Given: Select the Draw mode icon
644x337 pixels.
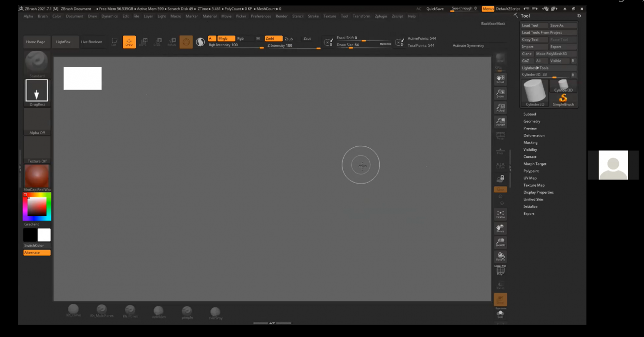Looking at the screenshot, I should pos(129,42).
